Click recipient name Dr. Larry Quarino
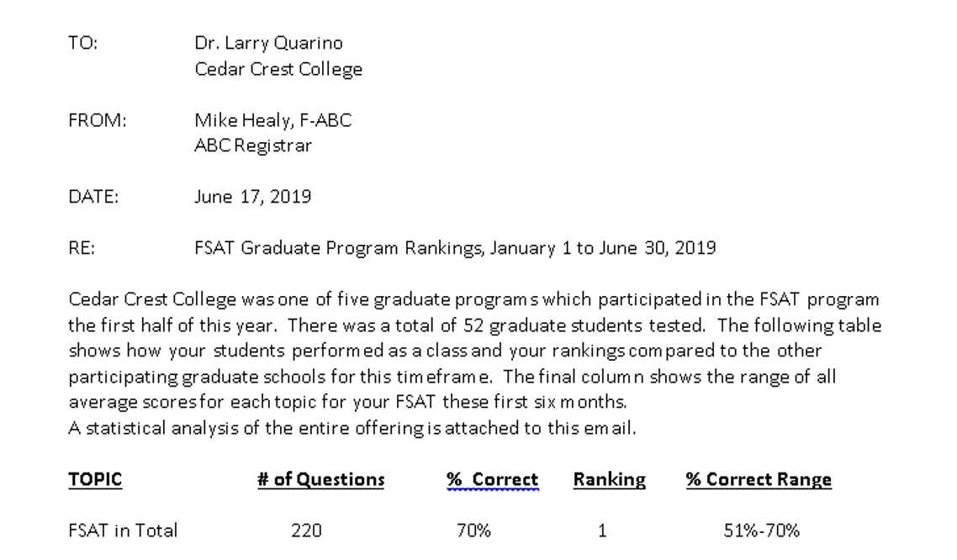 click(x=268, y=44)
